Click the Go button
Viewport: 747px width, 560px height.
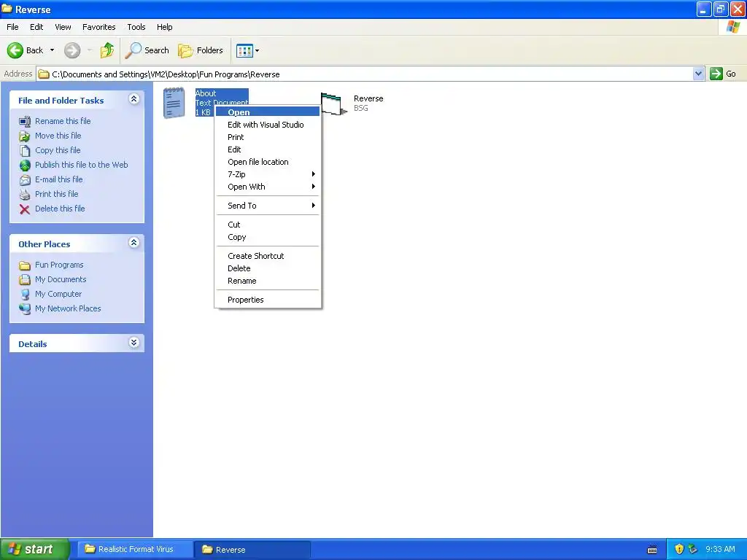(723, 74)
